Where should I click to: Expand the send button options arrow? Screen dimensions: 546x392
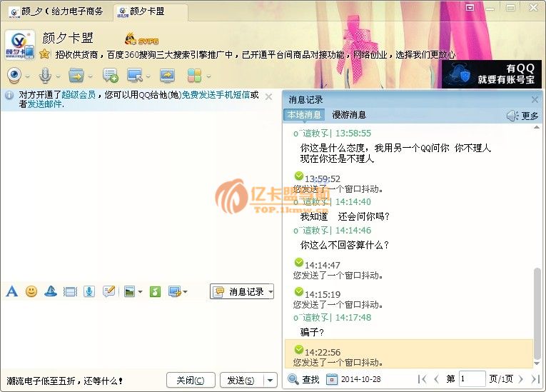tap(270, 381)
